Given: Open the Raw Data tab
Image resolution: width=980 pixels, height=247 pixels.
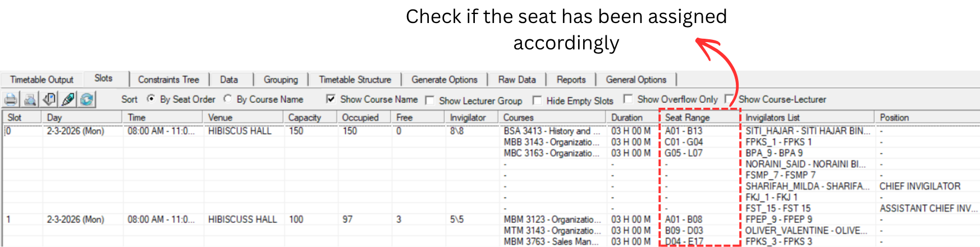Looking at the screenshot, I should [x=517, y=80].
